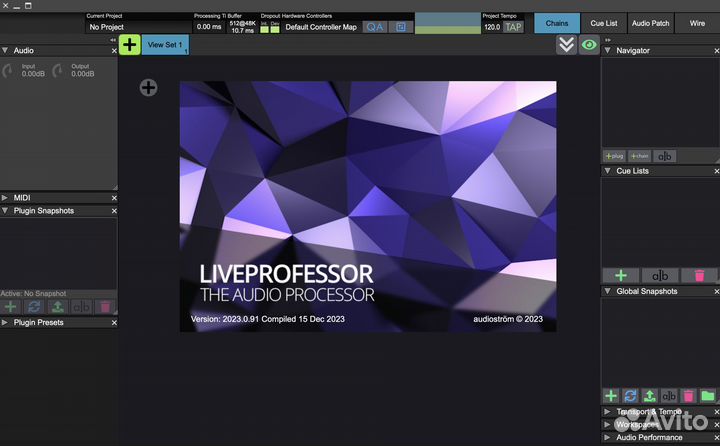
Task: Toggle the green eye visibility button
Action: (589, 45)
